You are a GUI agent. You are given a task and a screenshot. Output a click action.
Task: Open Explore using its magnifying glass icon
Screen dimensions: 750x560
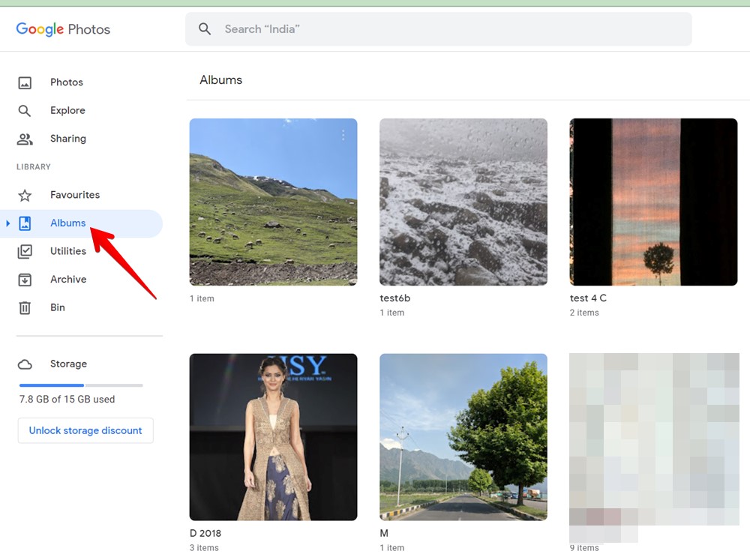25,110
